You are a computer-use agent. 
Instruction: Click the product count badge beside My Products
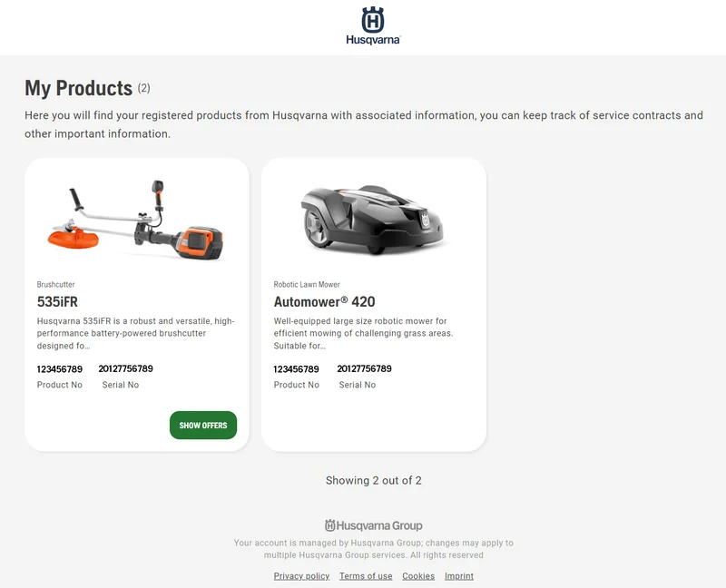(143, 89)
